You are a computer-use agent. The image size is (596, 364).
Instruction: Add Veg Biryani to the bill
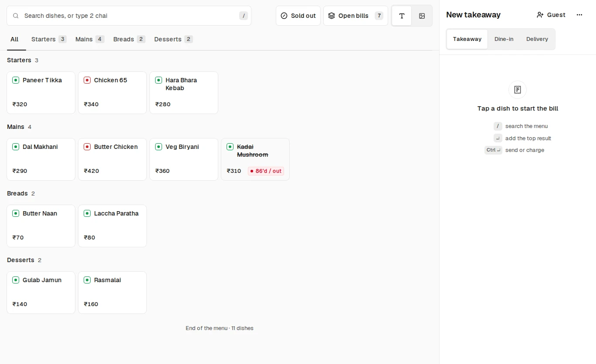point(184,159)
